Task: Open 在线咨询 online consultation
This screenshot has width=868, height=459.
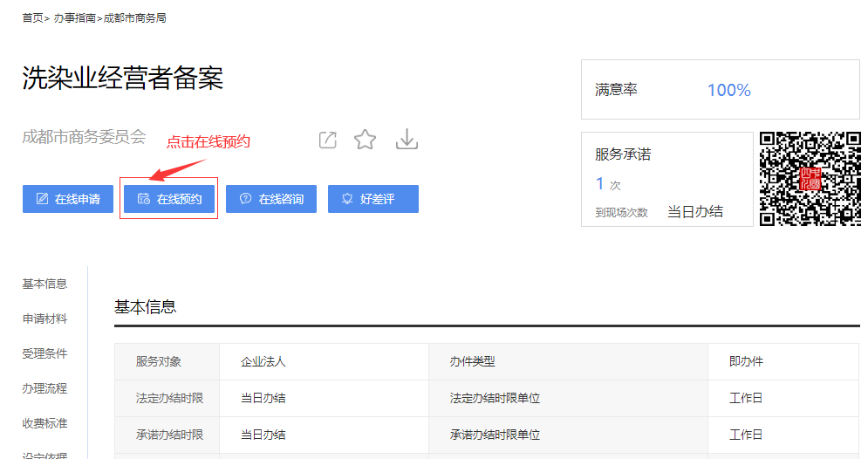Action: click(271, 199)
